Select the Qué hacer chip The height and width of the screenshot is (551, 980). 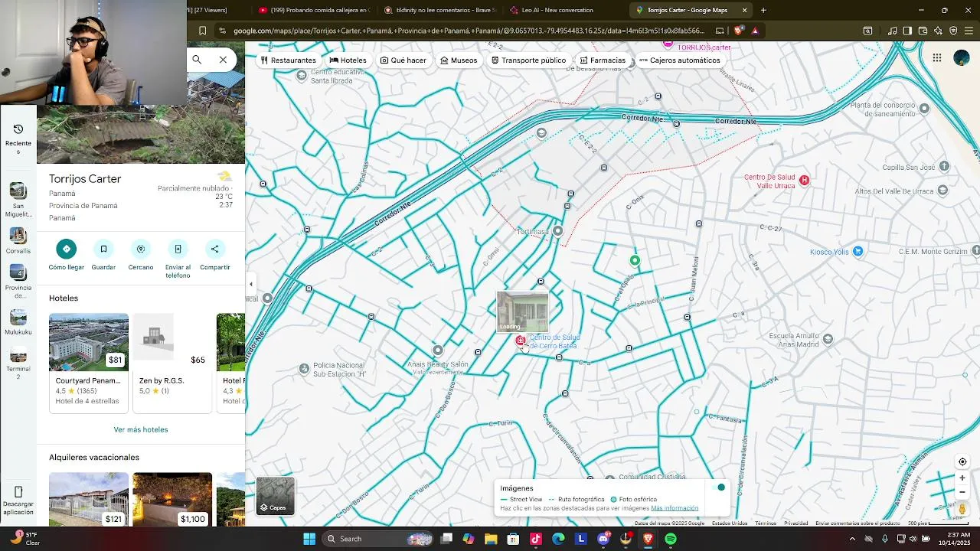click(x=403, y=60)
